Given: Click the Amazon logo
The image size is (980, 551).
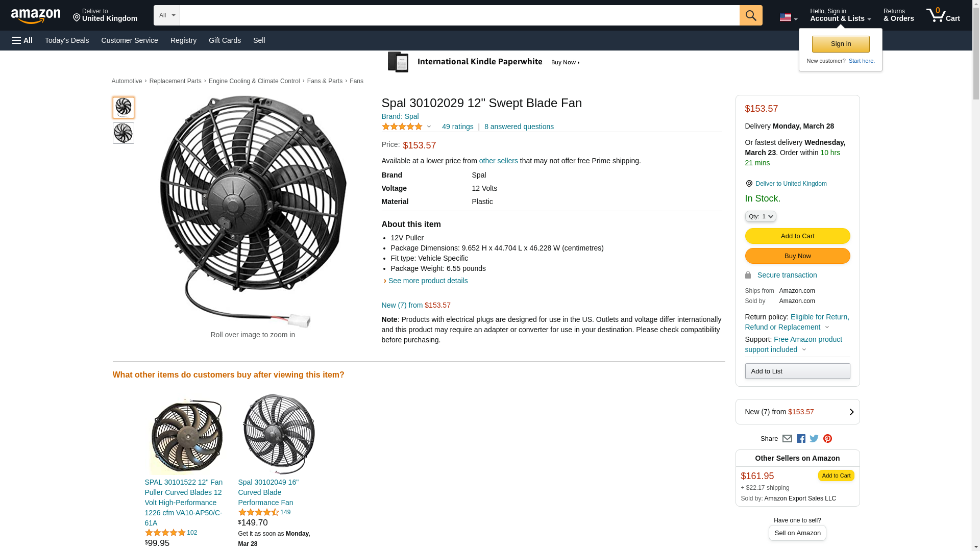Looking at the screenshot, I should click(36, 16).
